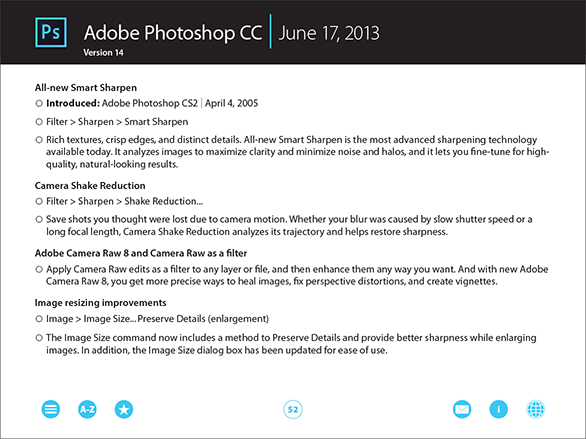The image size is (586, 439).
Task: Click the April 4, 2005 date
Action: 231,103
